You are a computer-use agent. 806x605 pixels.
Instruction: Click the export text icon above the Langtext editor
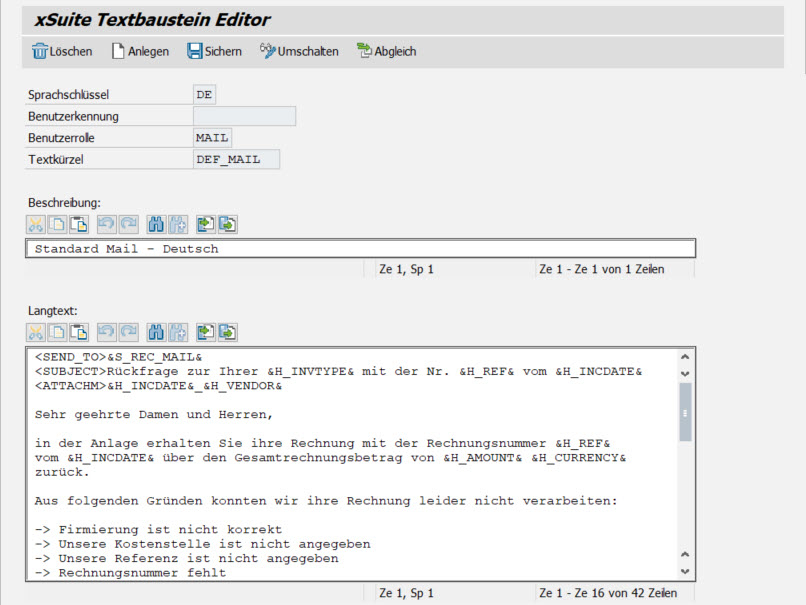point(228,332)
